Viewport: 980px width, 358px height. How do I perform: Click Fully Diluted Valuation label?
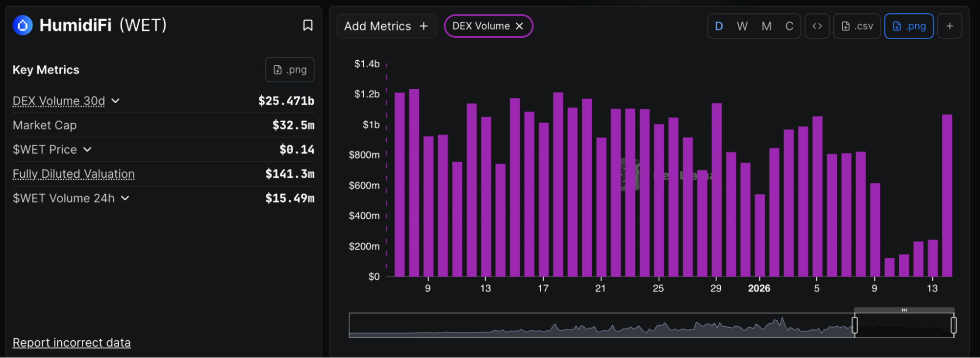(x=74, y=174)
